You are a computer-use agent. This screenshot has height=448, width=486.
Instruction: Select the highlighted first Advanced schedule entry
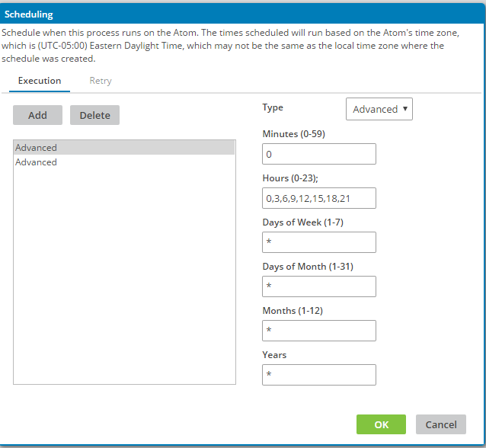click(x=124, y=148)
